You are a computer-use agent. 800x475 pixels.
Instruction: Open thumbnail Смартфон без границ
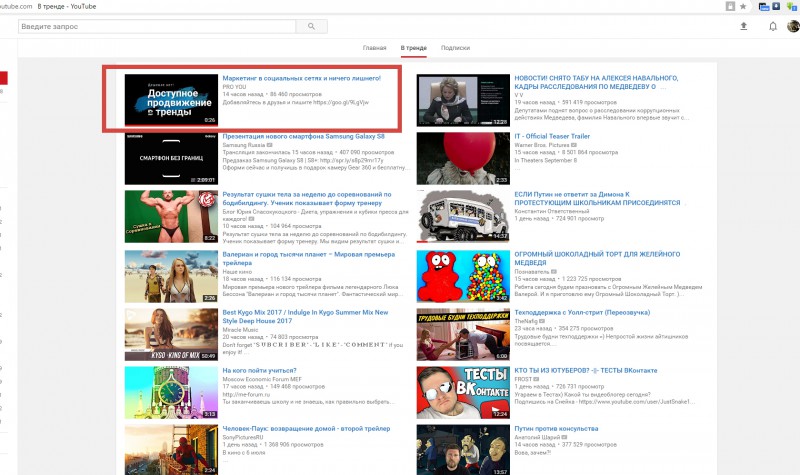(x=171, y=158)
